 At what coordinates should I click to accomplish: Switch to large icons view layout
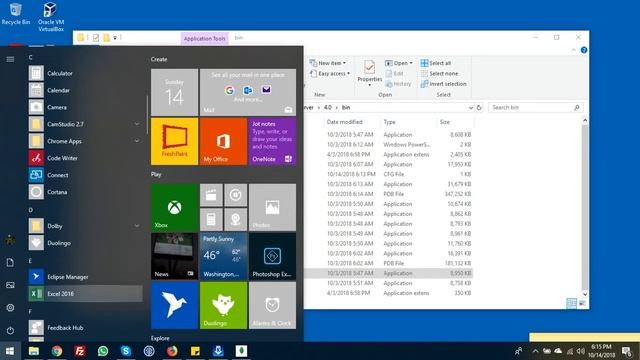coord(582,303)
